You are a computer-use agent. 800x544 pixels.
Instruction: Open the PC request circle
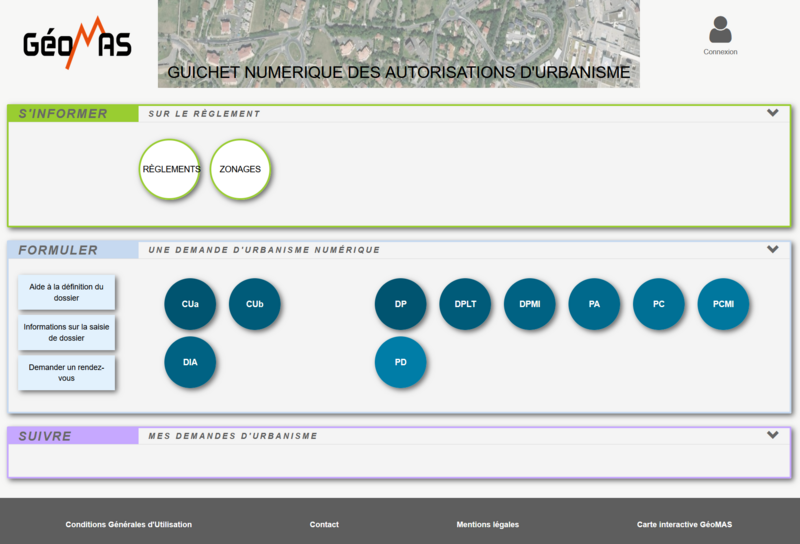click(x=659, y=304)
